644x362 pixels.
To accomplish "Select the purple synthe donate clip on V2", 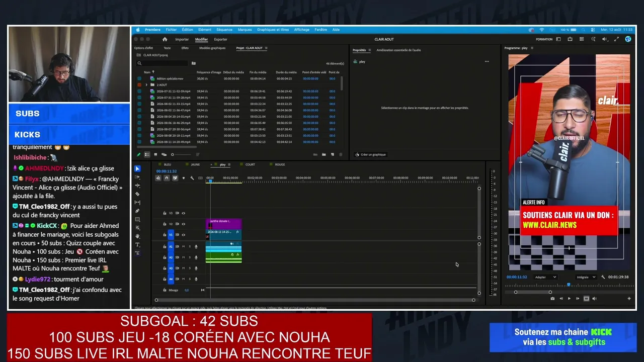I will [223, 224].
